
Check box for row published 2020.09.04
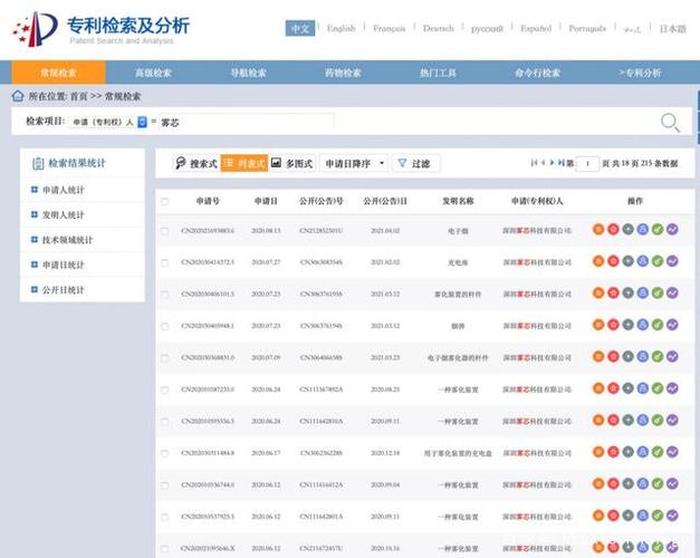pyautogui.click(x=164, y=485)
